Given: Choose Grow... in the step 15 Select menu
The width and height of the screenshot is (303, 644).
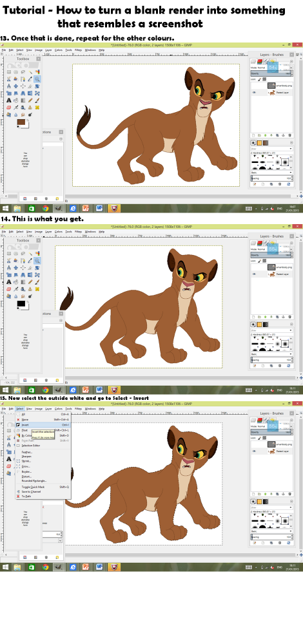Looking at the screenshot, I should click(43, 466).
